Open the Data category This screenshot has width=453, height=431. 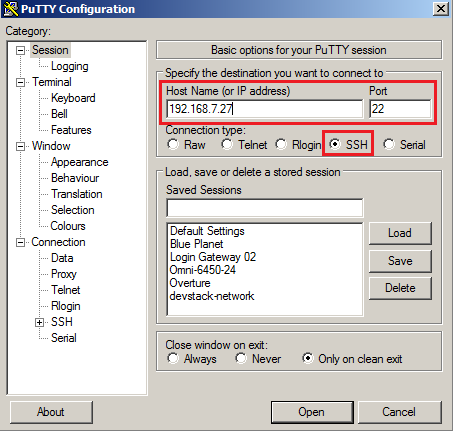click(x=62, y=258)
